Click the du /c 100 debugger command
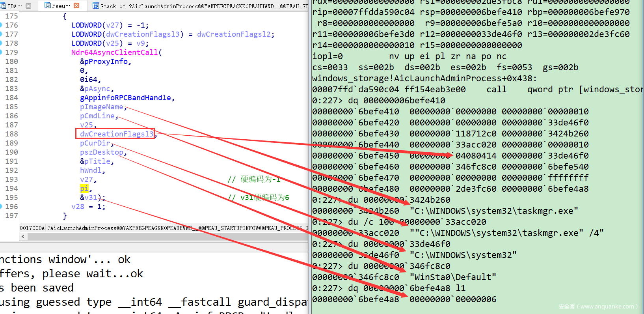644x314 pixels. (x=417, y=222)
